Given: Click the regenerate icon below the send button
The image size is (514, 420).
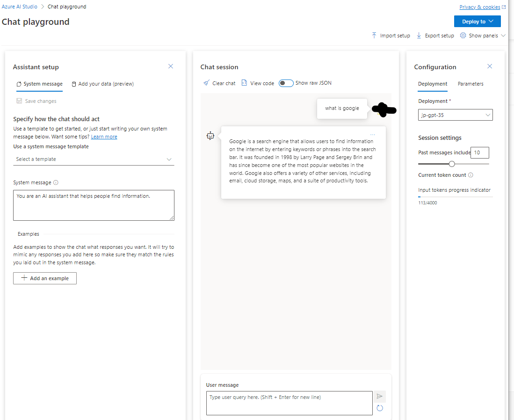Looking at the screenshot, I should [379, 408].
